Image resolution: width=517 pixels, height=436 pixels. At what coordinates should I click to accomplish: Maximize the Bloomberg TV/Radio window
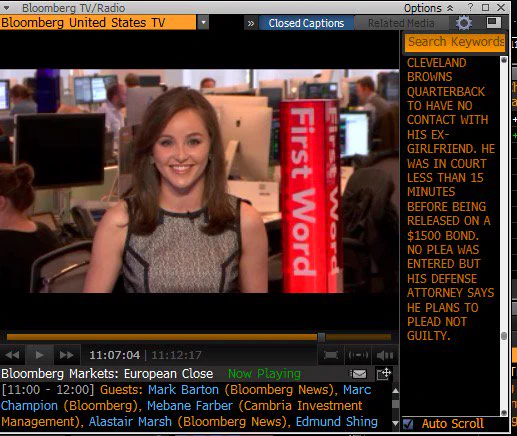[486, 7]
